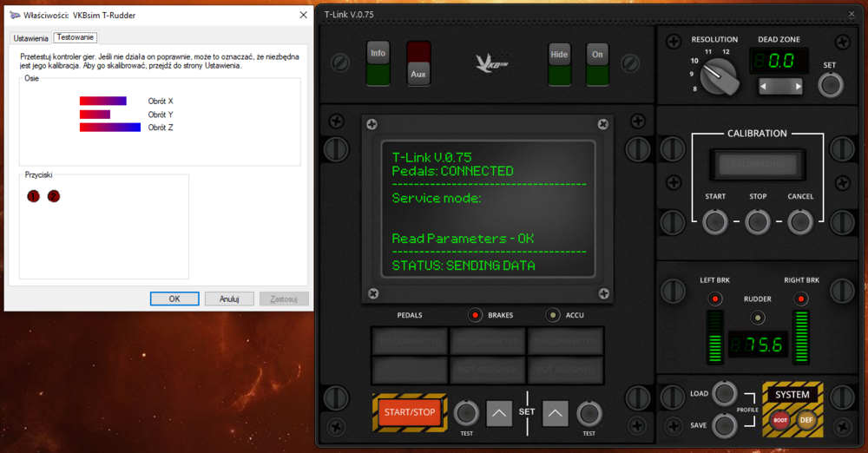868x453 pixels.
Task: Click the rudder value display 75.6
Action: click(757, 345)
